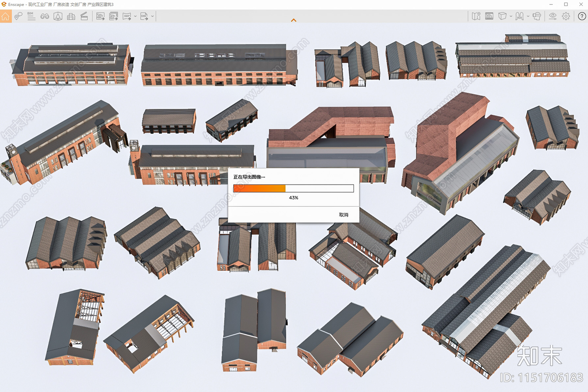Click the fly or walk wings icon

click(519, 16)
